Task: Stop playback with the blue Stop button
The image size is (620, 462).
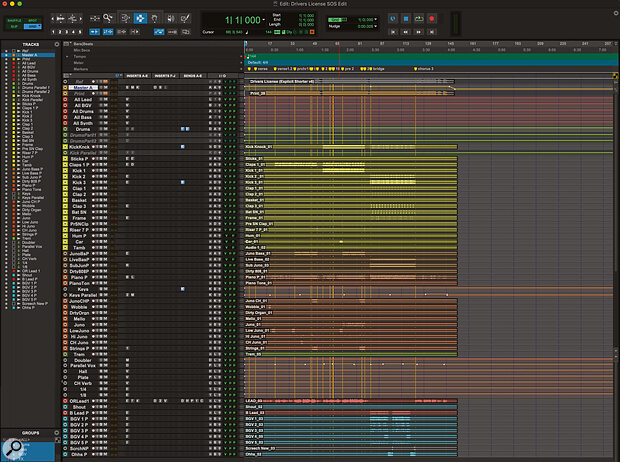Action: [406, 19]
